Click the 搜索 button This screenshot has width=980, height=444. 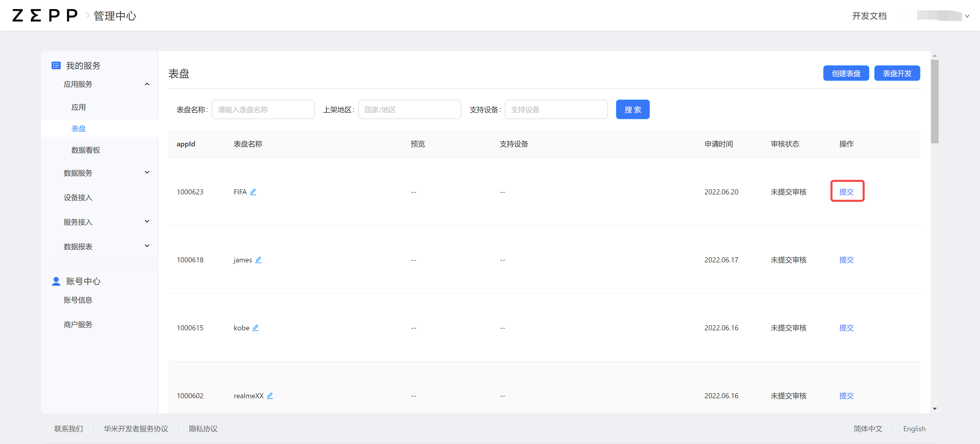tap(632, 110)
